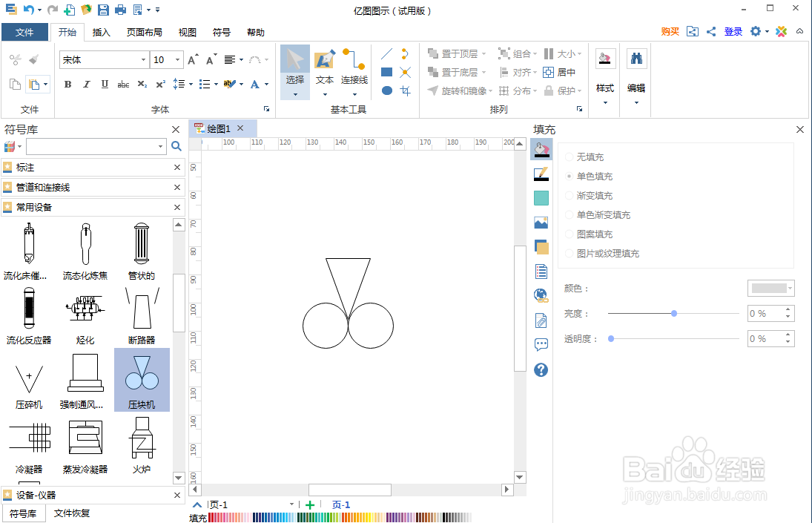
Task: Click the 亮度 slider handle
Action: click(673, 313)
